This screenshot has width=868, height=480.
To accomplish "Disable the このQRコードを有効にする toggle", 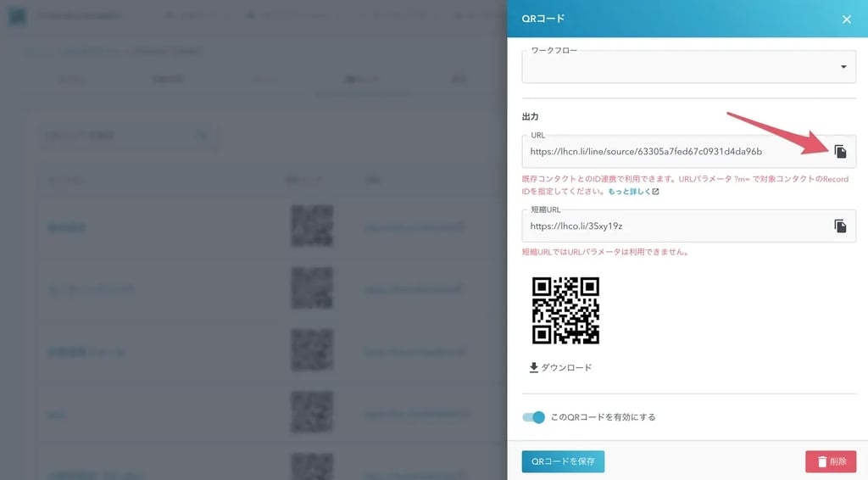I will point(533,417).
